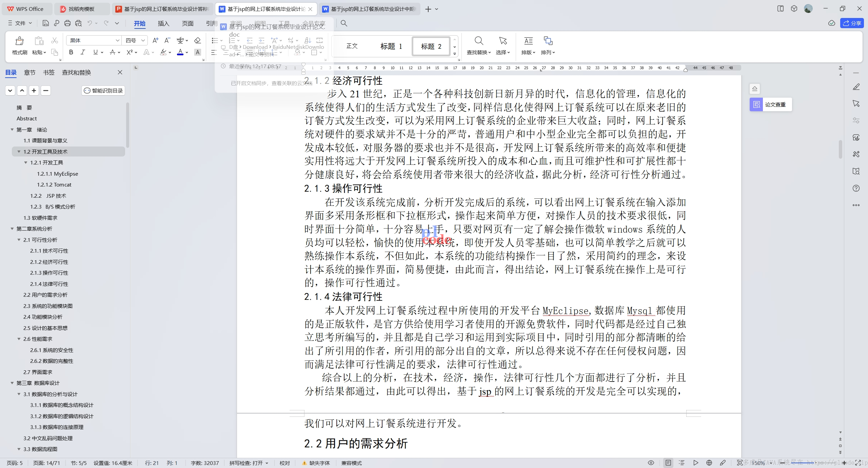
Task: Apply the 标题 1 style
Action: pyautogui.click(x=391, y=46)
